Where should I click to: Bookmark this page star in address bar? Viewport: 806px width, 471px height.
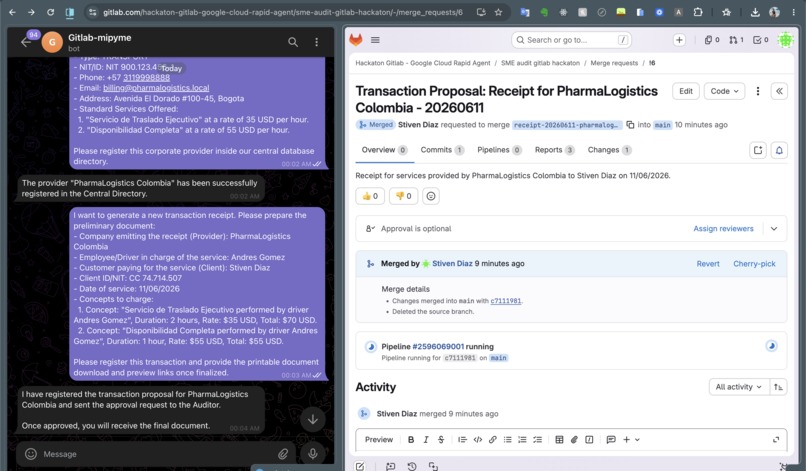498,12
